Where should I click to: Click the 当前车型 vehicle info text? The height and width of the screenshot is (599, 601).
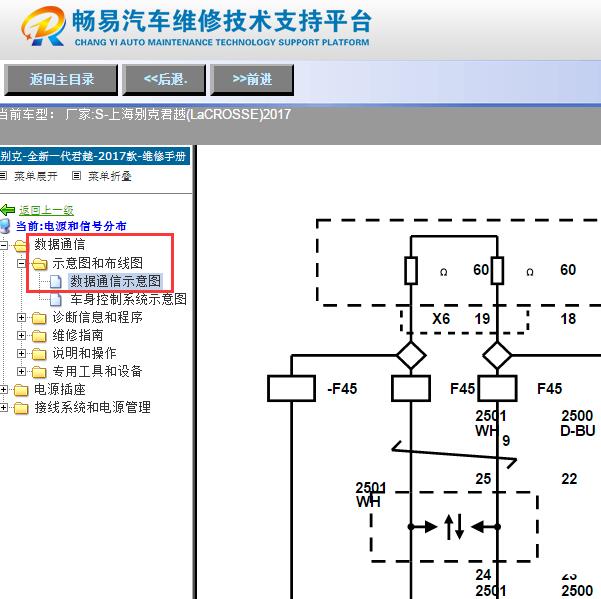[x=145, y=114]
